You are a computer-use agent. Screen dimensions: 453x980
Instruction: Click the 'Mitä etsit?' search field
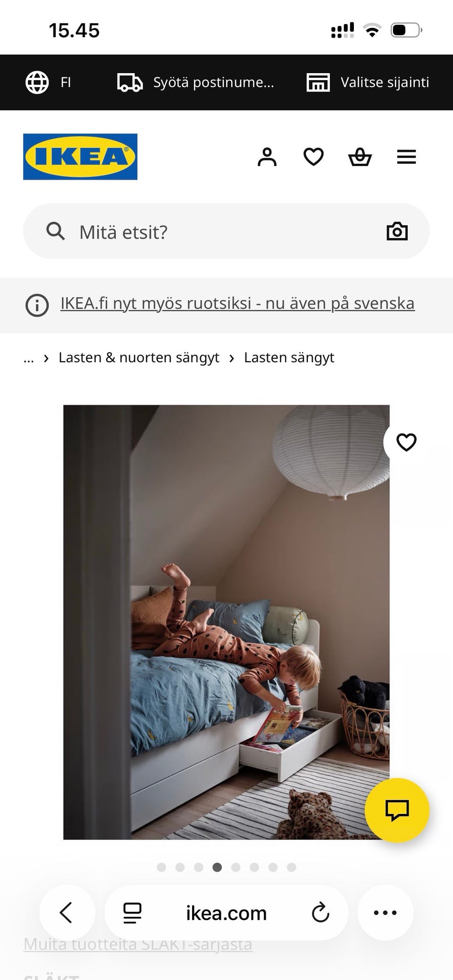coord(226,231)
